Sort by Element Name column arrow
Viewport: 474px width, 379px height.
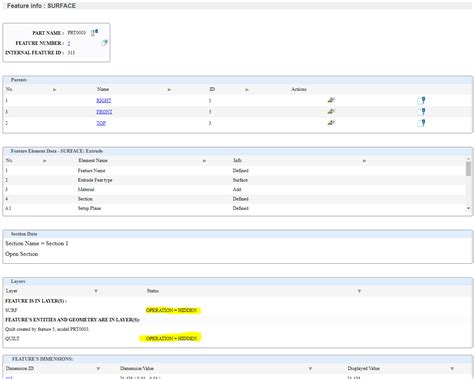point(204,161)
